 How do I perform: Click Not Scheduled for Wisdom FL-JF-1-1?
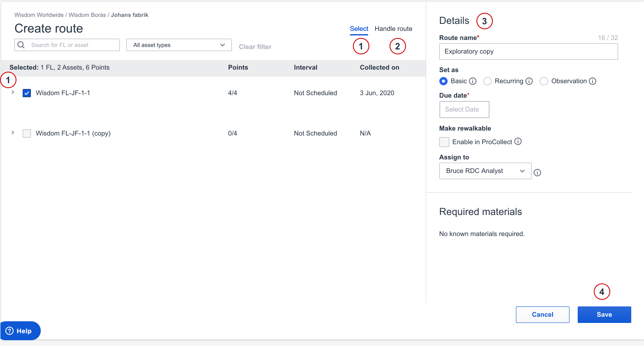(x=315, y=93)
